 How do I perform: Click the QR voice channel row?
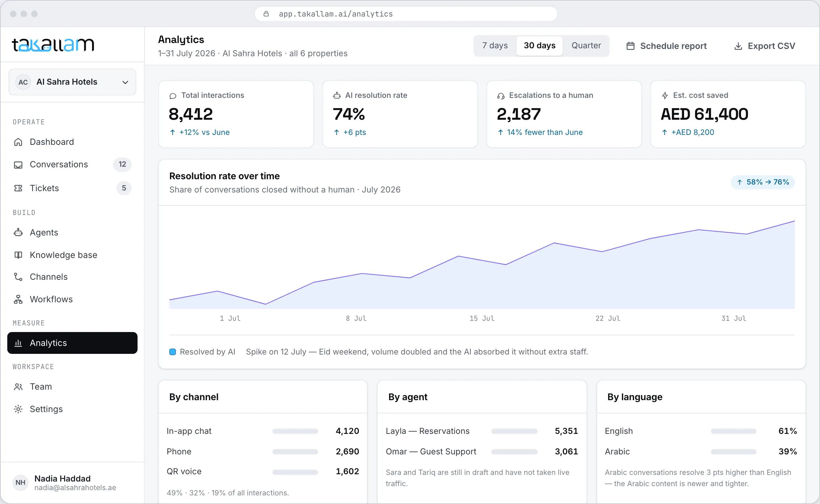[263, 472]
